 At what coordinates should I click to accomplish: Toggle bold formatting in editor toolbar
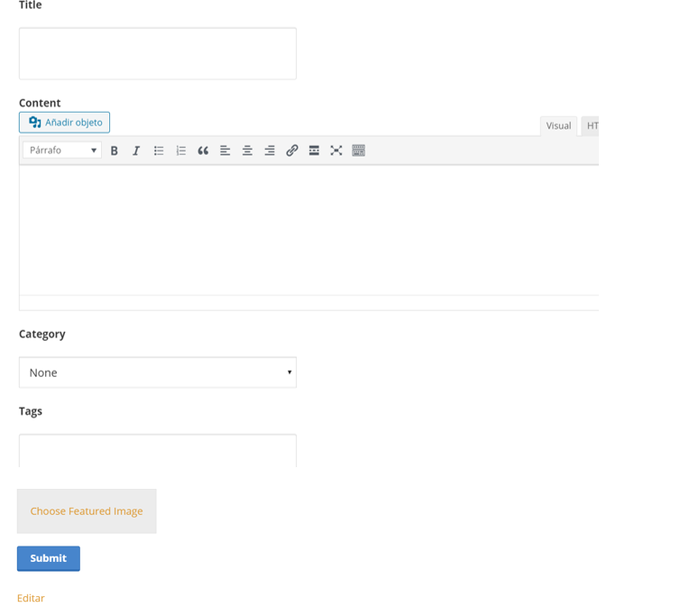[x=115, y=151]
